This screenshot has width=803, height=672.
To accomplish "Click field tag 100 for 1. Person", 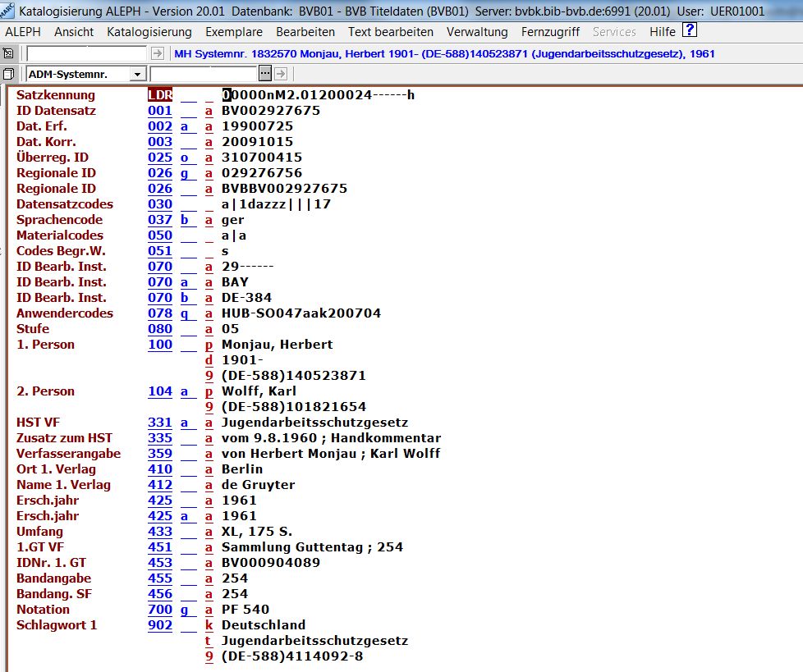I will tap(160, 345).
